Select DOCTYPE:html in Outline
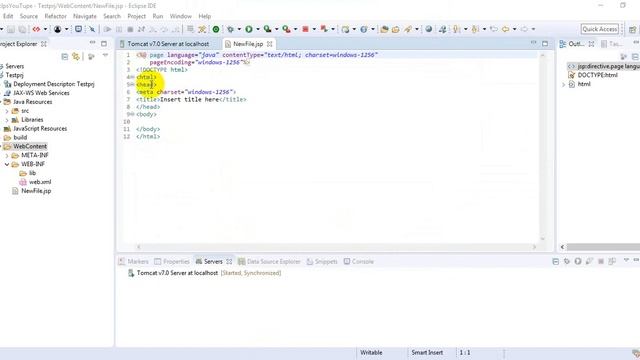The width and height of the screenshot is (640, 360). click(593, 75)
